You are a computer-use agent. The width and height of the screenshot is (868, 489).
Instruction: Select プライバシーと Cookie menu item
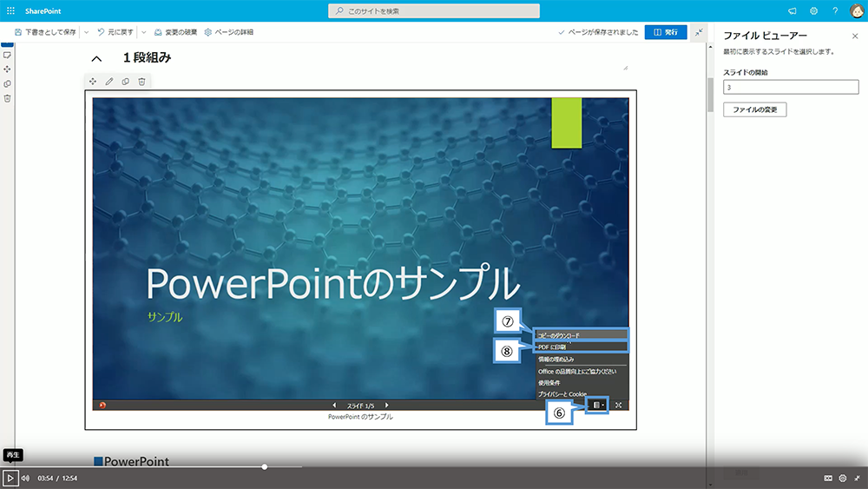point(582,393)
